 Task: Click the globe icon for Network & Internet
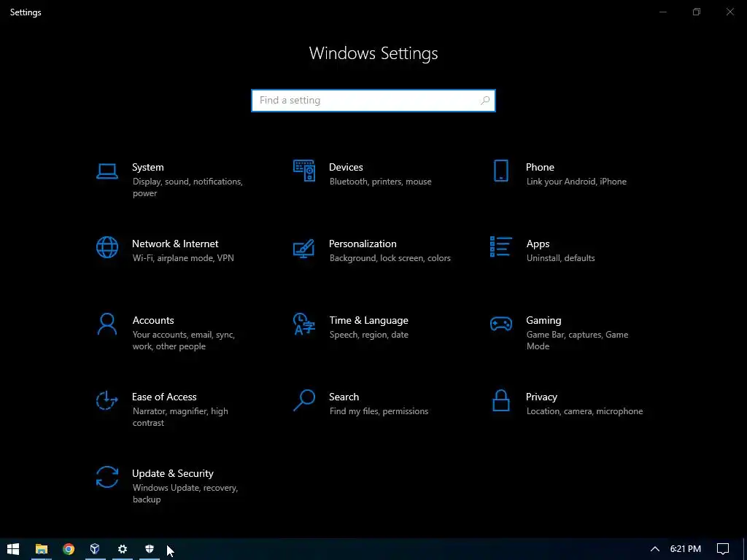(107, 247)
